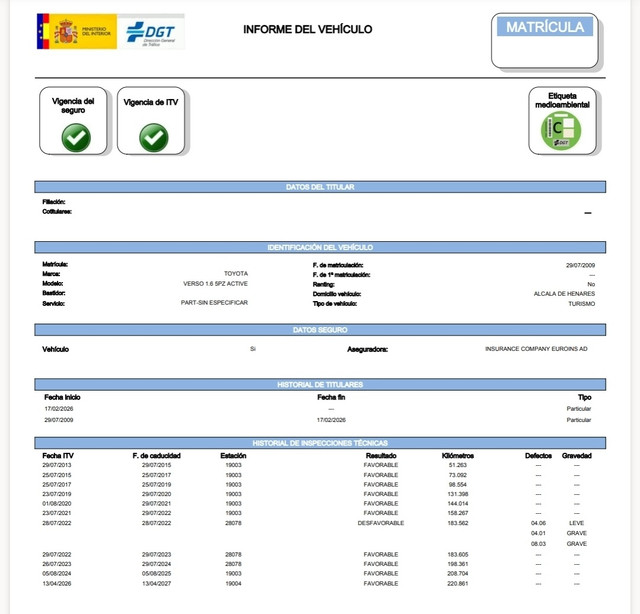Click the Fecha inicio column header
Viewport: 640px width, 614px height.
[x=62, y=397]
